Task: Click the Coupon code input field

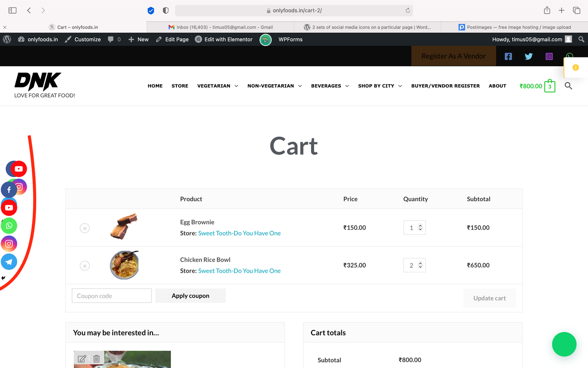Action: pos(112,296)
